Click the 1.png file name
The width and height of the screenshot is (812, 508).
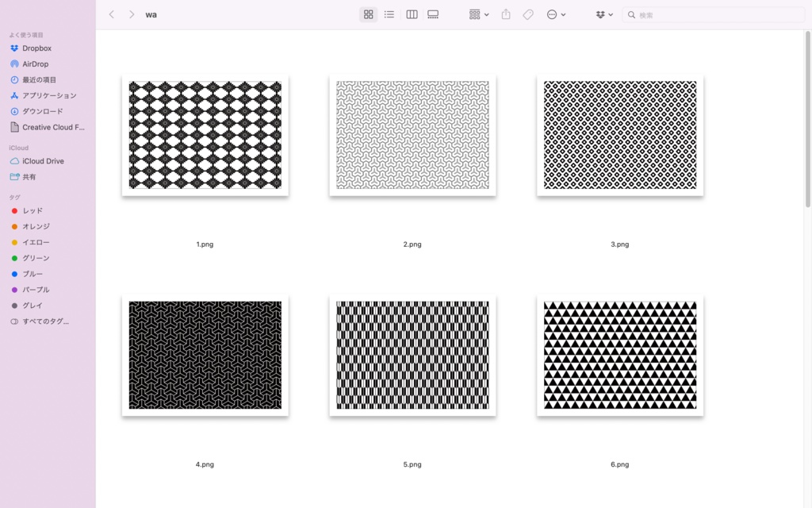coord(205,244)
